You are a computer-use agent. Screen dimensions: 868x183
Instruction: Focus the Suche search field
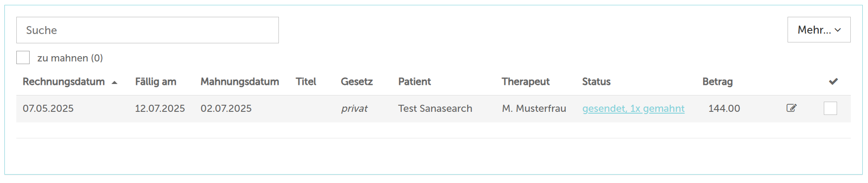pyautogui.click(x=147, y=30)
